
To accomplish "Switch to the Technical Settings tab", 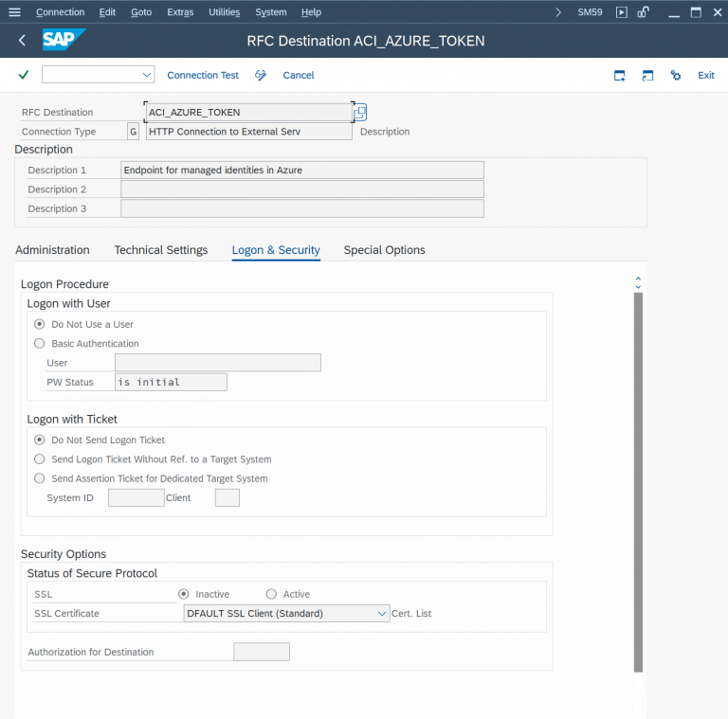I will tap(161, 250).
